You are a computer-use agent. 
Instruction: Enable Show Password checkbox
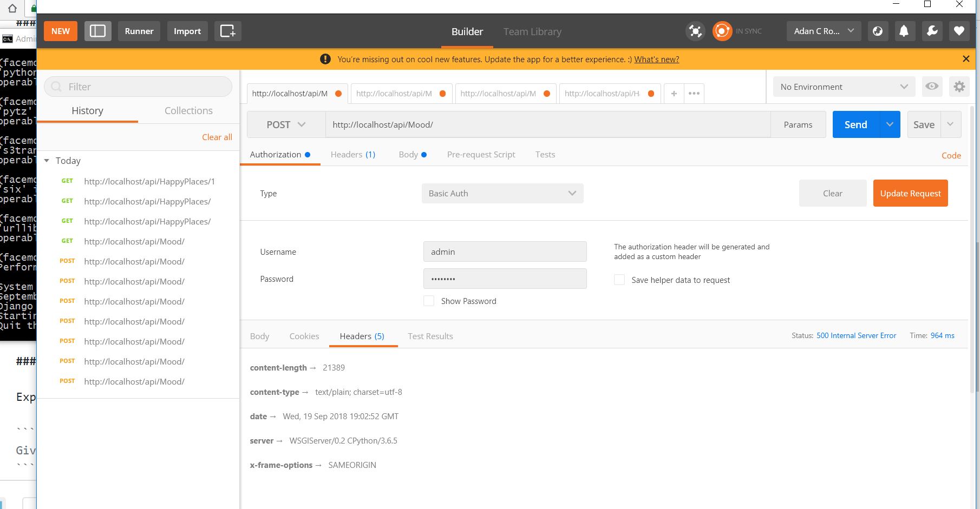pos(429,301)
